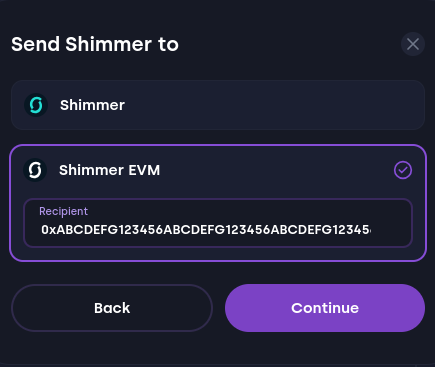Go back with the Back button

tap(112, 308)
